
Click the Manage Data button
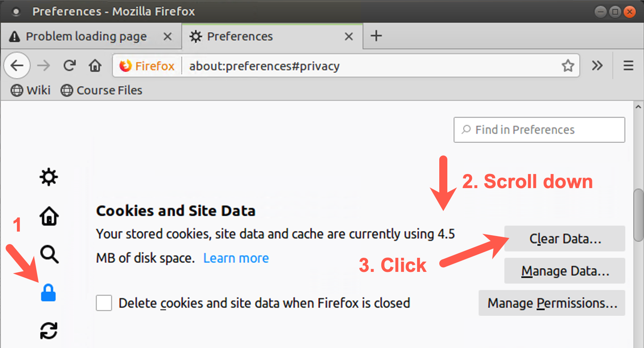(564, 271)
